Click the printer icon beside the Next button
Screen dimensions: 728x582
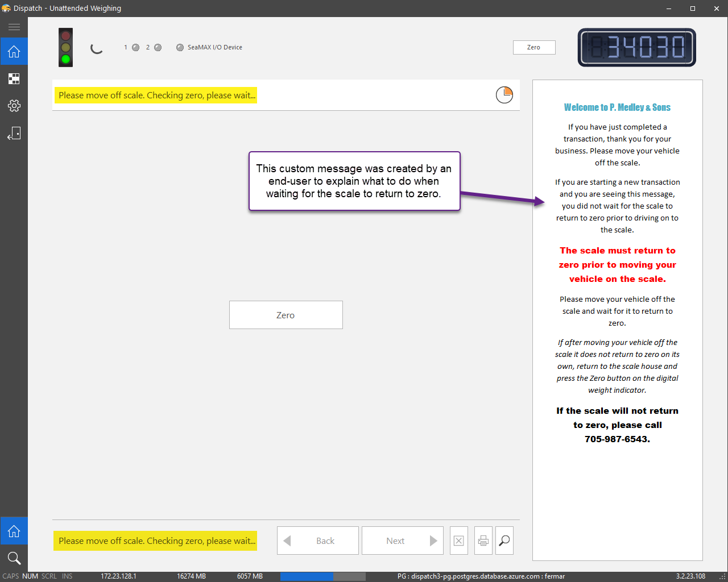pyautogui.click(x=483, y=541)
